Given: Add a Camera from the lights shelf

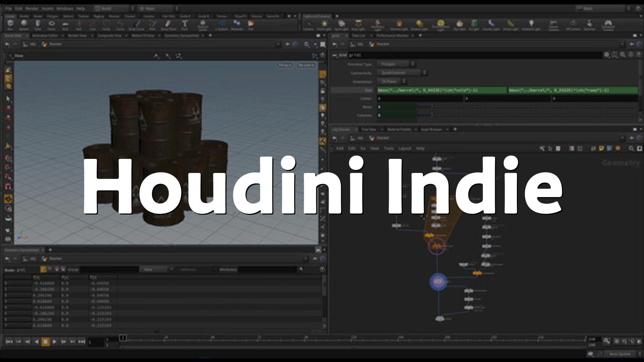Looking at the screenshot, I should pos(308,25).
